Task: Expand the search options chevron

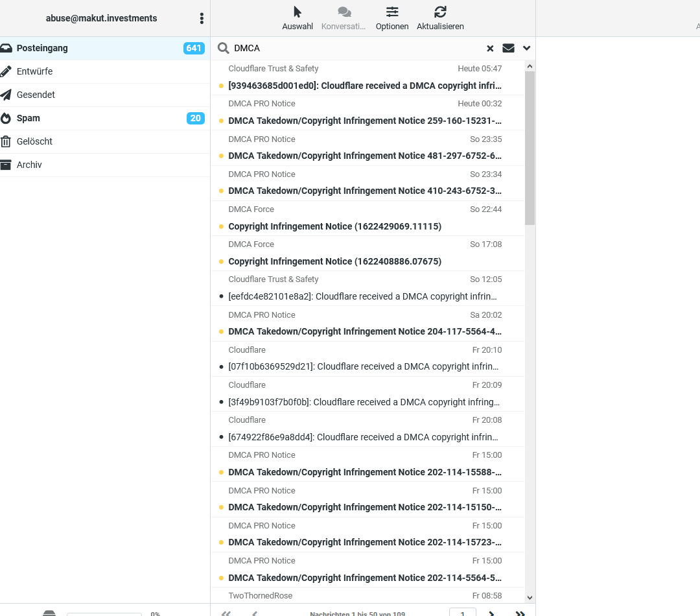Action: click(526, 48)
